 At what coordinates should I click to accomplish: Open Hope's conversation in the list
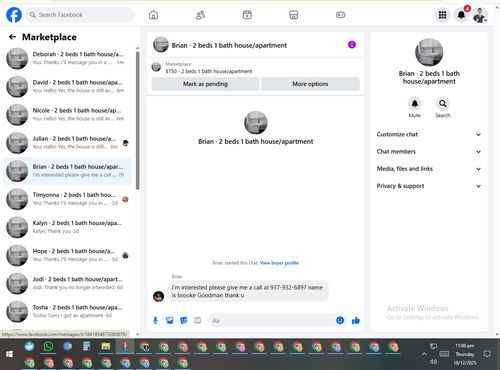67,255
